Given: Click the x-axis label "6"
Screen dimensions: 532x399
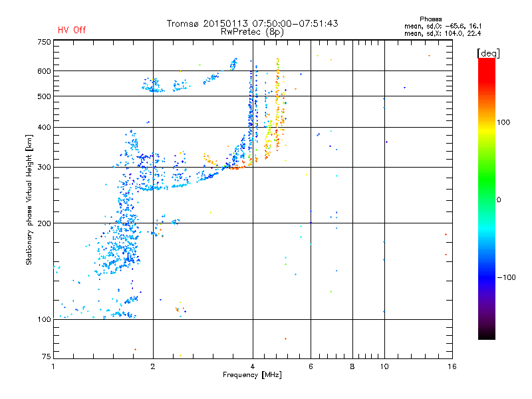Looking at the screenshot, I should pos(311,366).
